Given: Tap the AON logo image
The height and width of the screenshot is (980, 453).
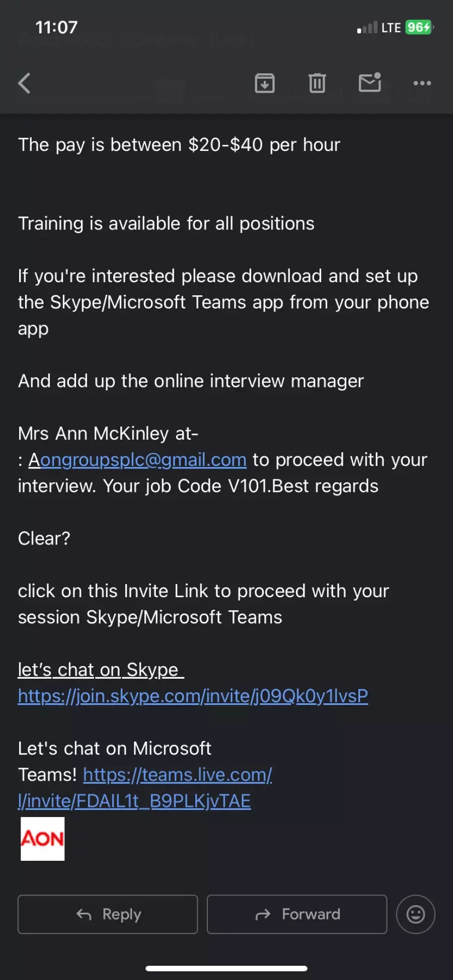Looking at the screenshot, I should point(42,839).
